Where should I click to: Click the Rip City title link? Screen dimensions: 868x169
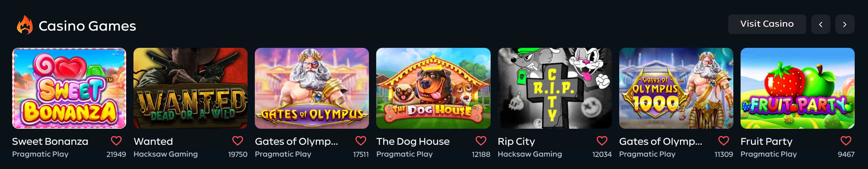(516, 141)
